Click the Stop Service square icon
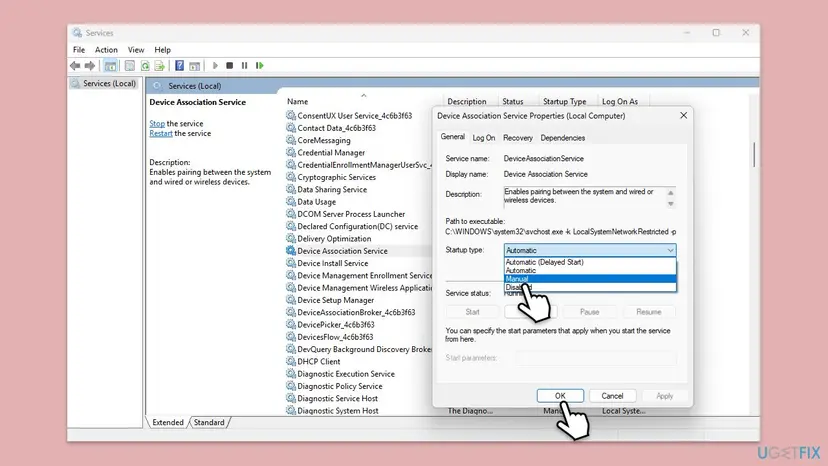 click(229, 66)
